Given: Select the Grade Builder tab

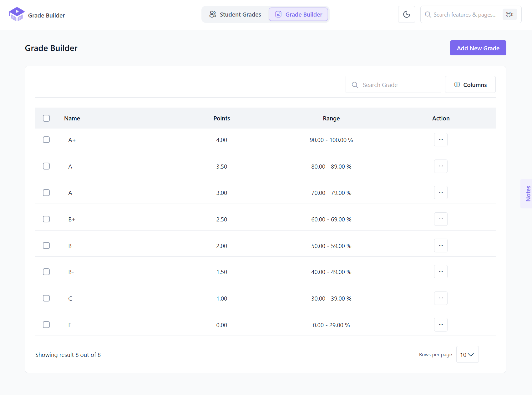Looking at the screenshot, I should tap(298, 14).
